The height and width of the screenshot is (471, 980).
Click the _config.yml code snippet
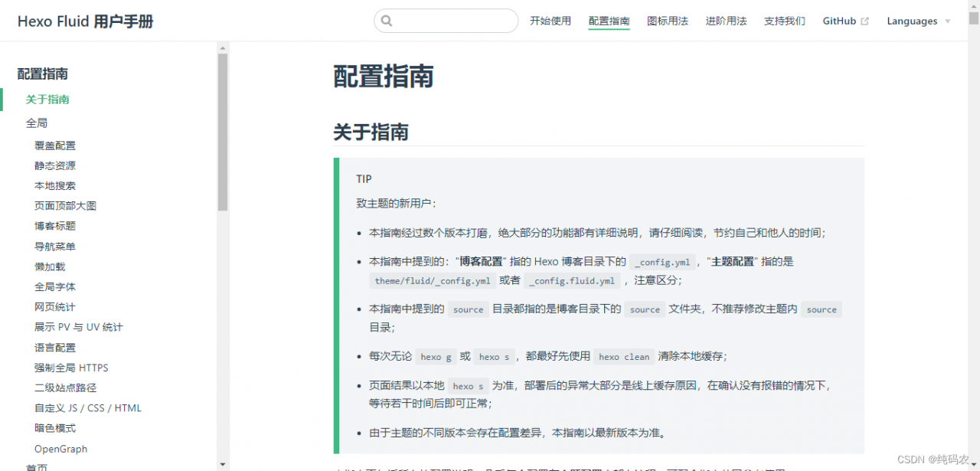click(662, 262)
